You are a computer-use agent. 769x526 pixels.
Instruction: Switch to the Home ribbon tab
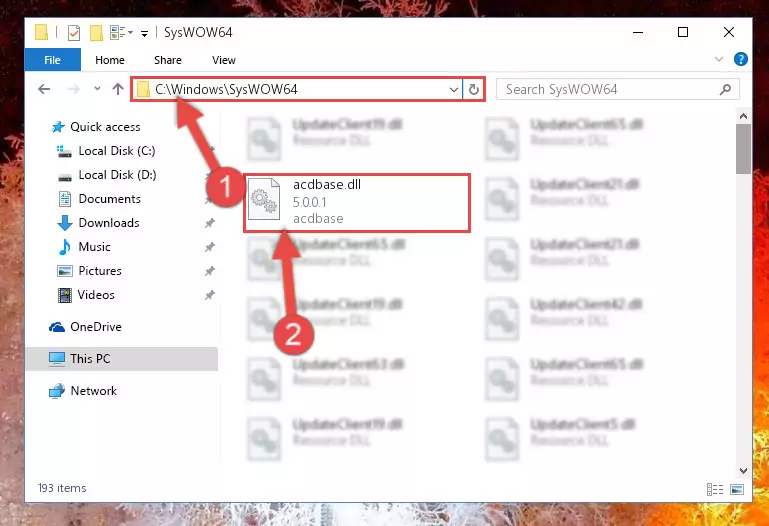(x=110, y=60)
